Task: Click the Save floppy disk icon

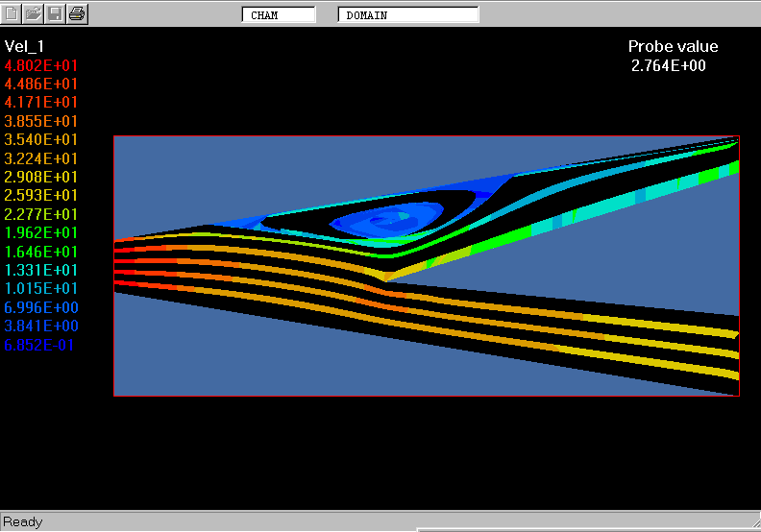Action: coord(56,14)
